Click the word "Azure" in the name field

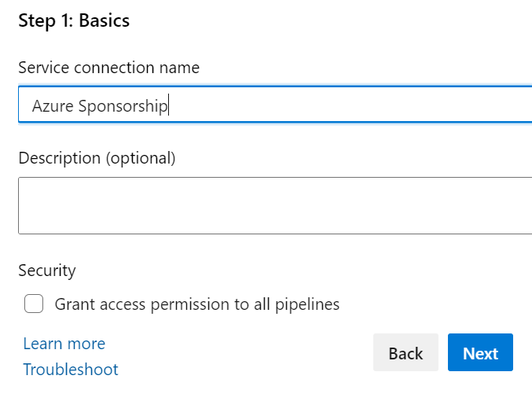point(53,106)
